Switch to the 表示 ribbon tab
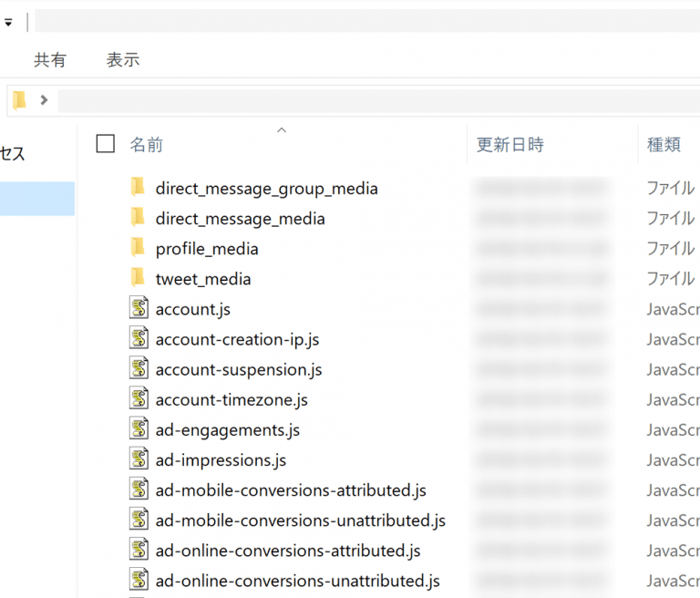This screenshot has height=598, width=700. pyautogui.click(x=122, y=60)
